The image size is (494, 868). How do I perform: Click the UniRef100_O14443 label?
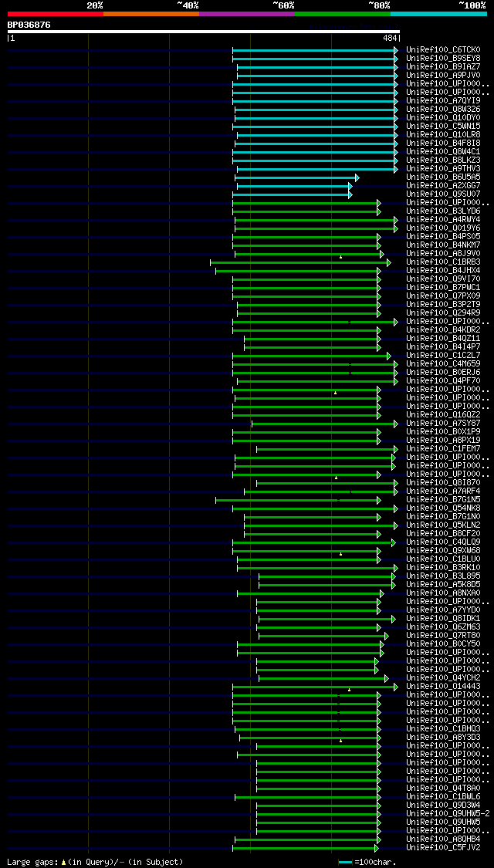pyautogui.click(x=443, y=687)
